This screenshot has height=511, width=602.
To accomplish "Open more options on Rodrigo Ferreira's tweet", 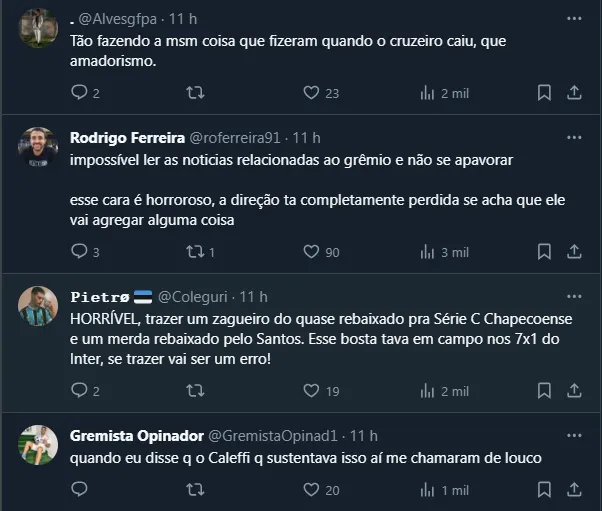I will click(x=574, y=137).
